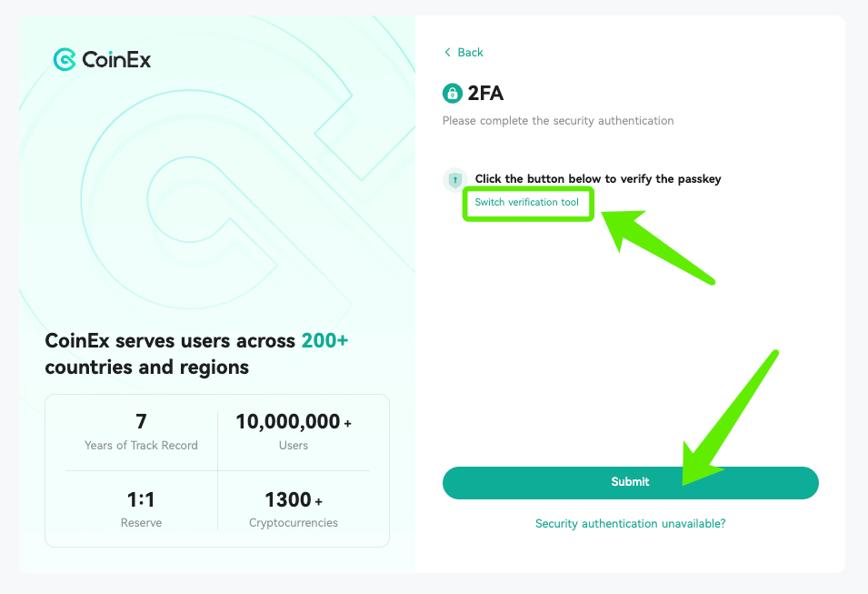This screenshot has width=868, height=594.
Task: Click 'Please complete the security authentication' text
Action: [558, 120]
